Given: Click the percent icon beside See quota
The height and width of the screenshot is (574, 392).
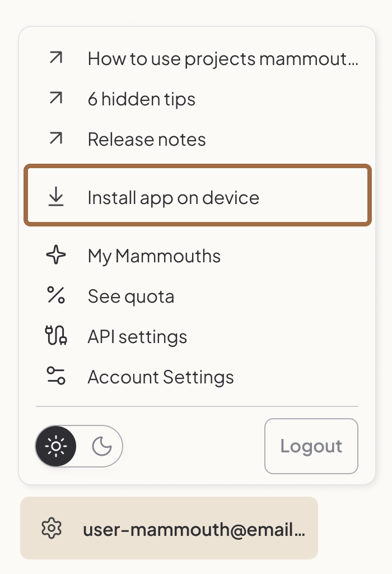Looking at the screenshot, I should (55, 296).
